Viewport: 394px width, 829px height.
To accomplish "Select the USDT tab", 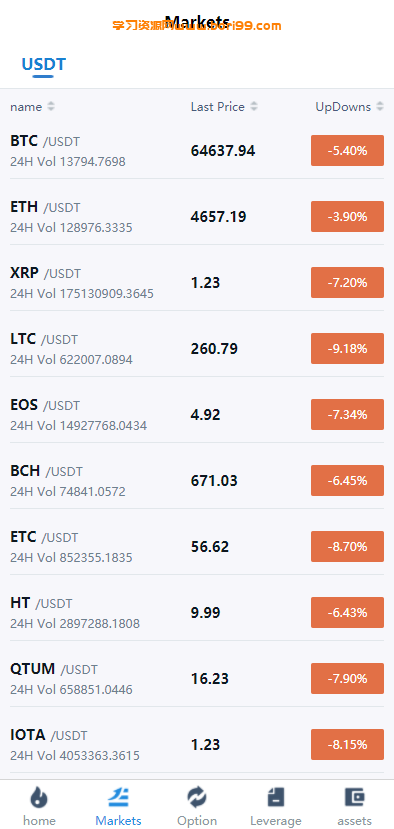I will (x=43, y=65).
